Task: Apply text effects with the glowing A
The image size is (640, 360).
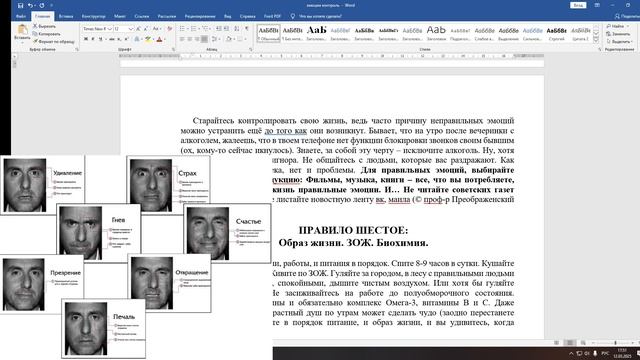Action: [138, 39]
